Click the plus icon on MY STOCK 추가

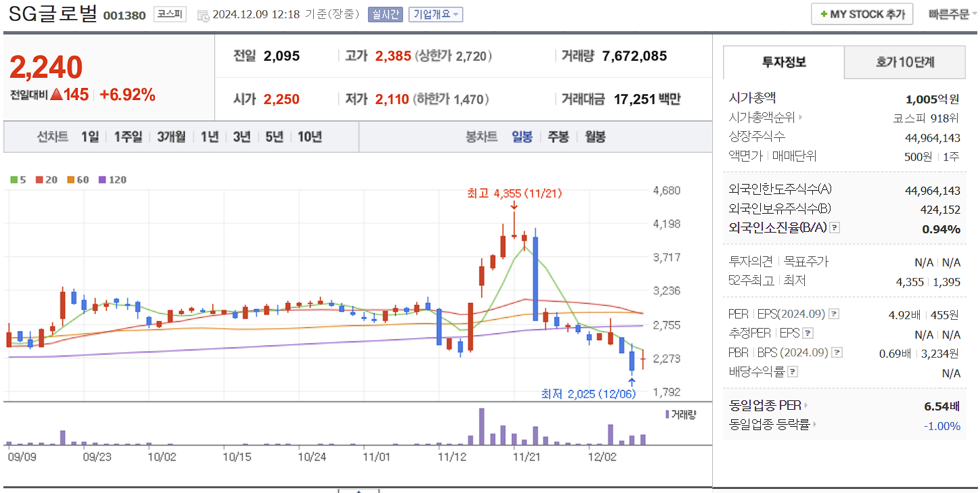[x=824, y=14]
